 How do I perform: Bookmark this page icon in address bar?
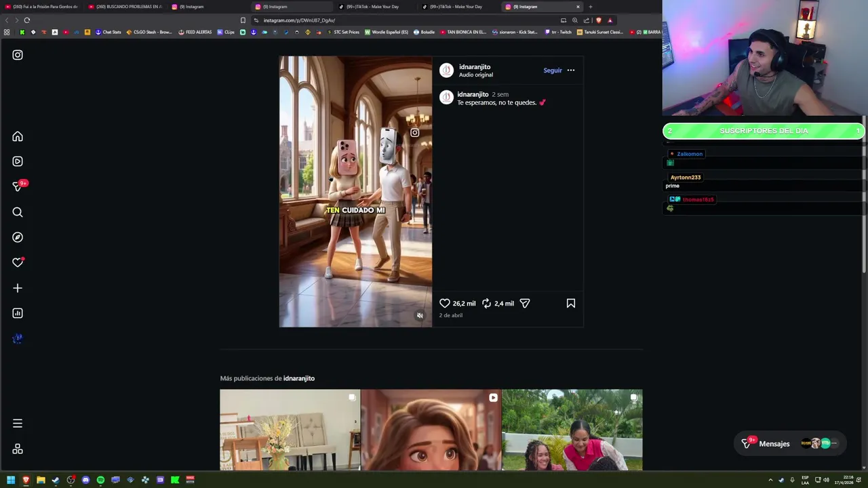[243, 20]
